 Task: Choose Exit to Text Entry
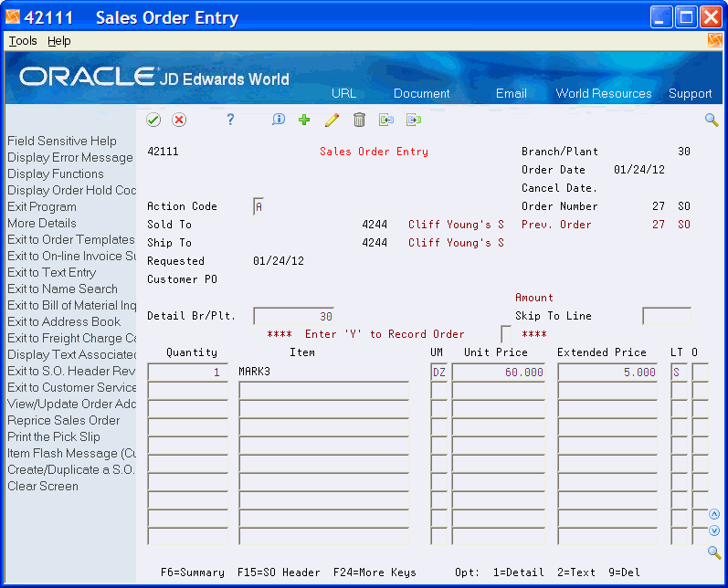51,272
